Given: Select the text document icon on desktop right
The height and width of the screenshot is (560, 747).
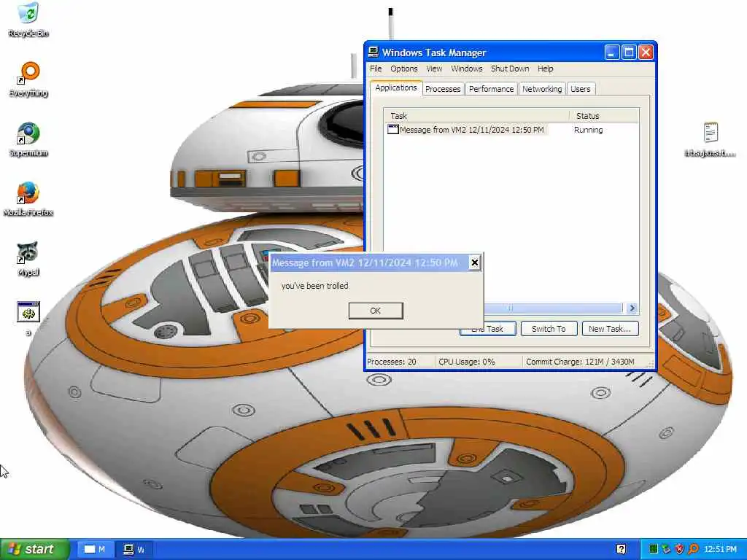Looking at the screenshot, I should coord(711,139).
